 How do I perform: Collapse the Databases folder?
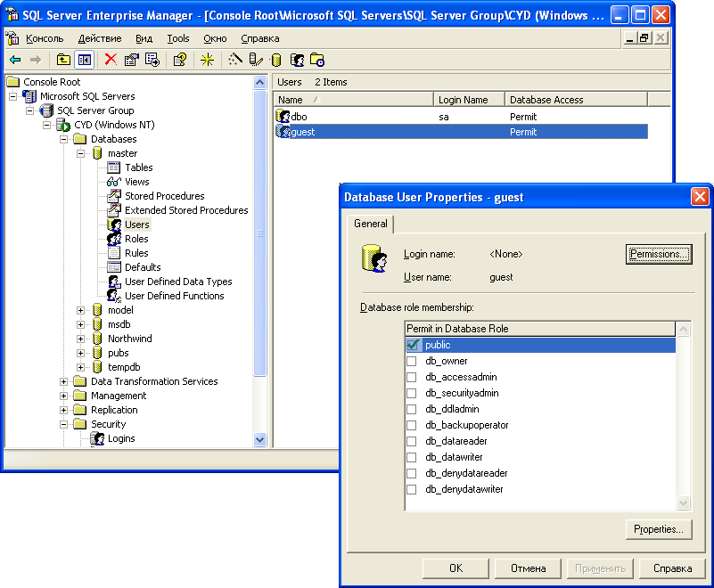click(x=64, y=139)
